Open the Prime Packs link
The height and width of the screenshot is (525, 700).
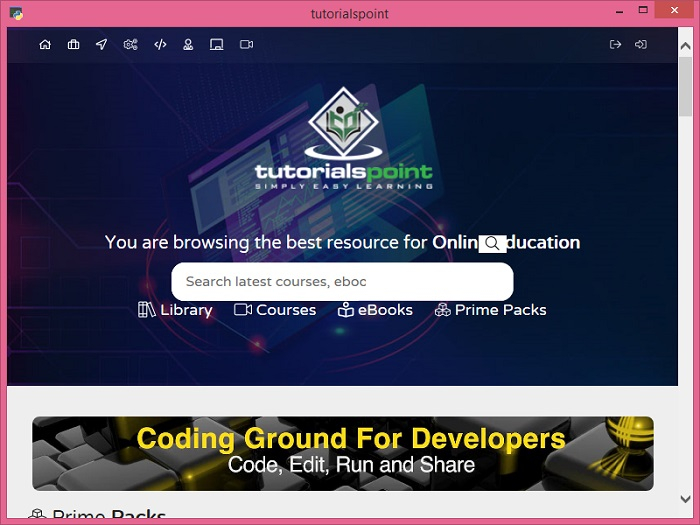click(490, 309)
